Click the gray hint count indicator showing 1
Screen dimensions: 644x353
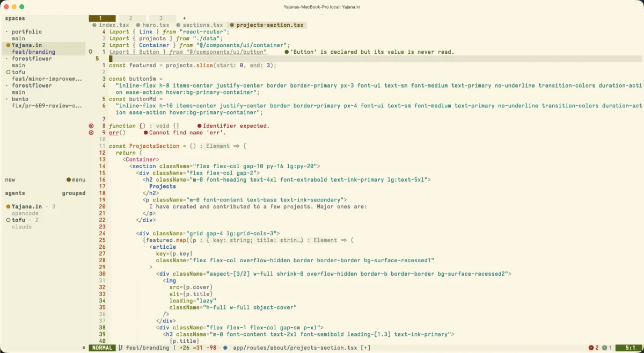tap(607, 348)
